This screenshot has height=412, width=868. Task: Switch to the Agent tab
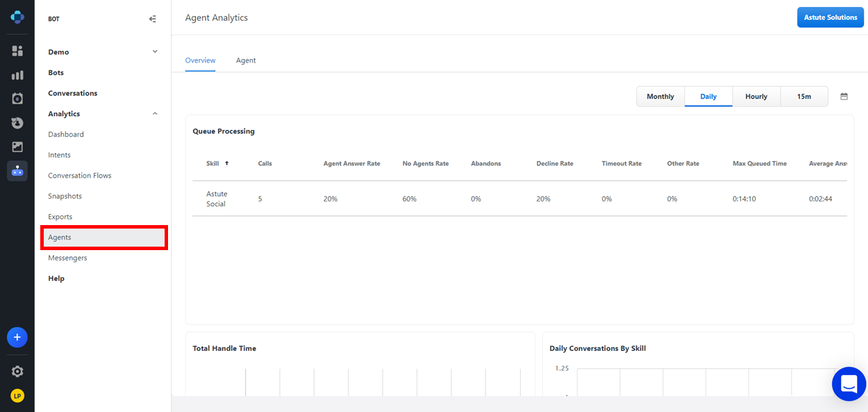(246, 60)
